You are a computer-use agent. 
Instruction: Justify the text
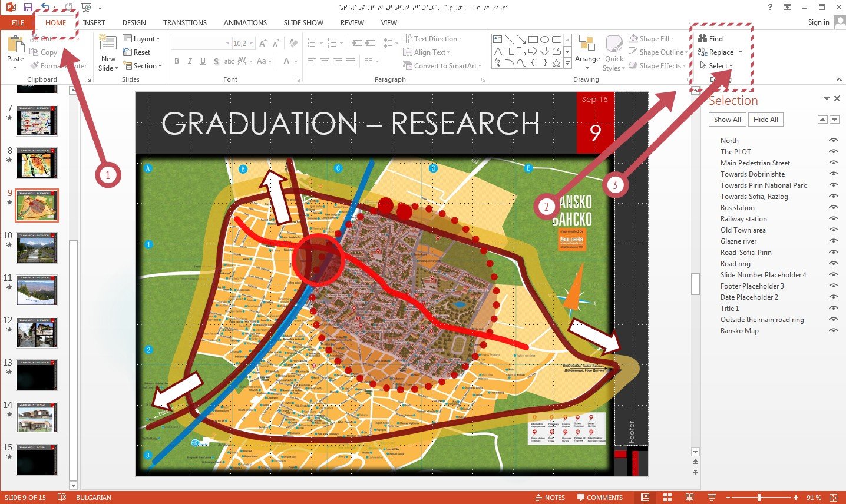pos(351,61)
